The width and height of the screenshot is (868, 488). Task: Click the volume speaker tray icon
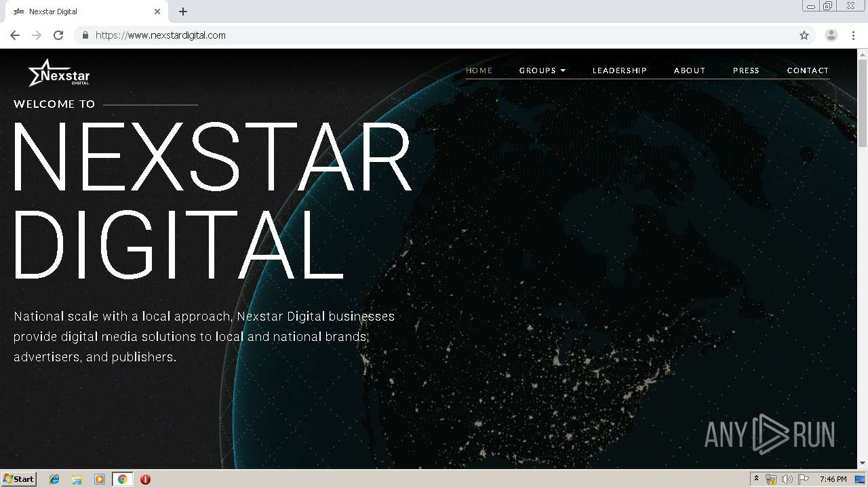[x=787, y=479]
